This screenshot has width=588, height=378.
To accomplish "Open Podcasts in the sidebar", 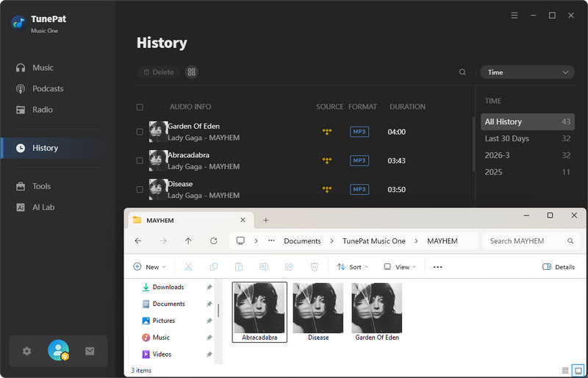I will click(x=48, y=88).
